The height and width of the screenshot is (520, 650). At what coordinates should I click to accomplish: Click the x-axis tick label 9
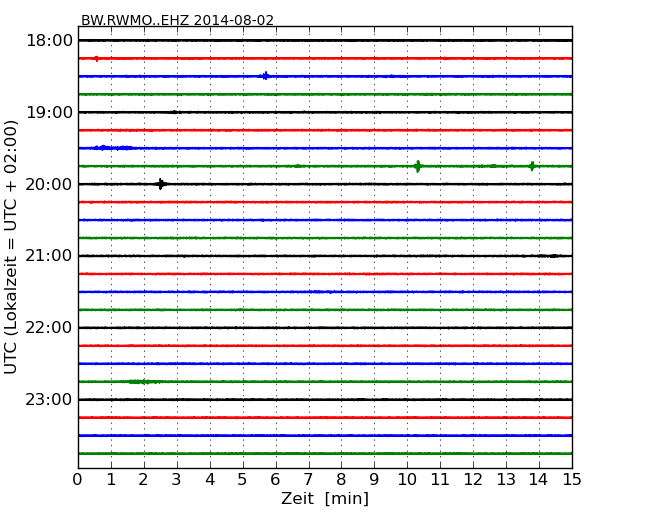coord(374,480)
